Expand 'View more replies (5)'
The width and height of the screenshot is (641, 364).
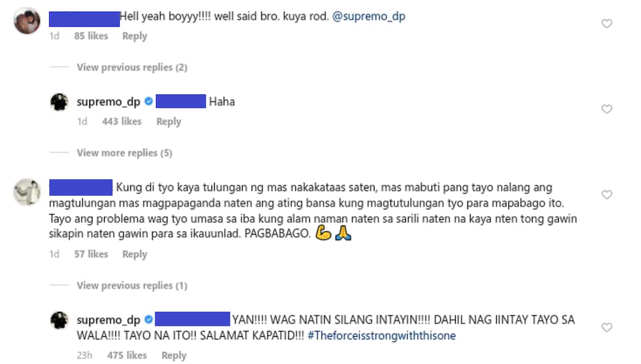(x=124, y=153)
